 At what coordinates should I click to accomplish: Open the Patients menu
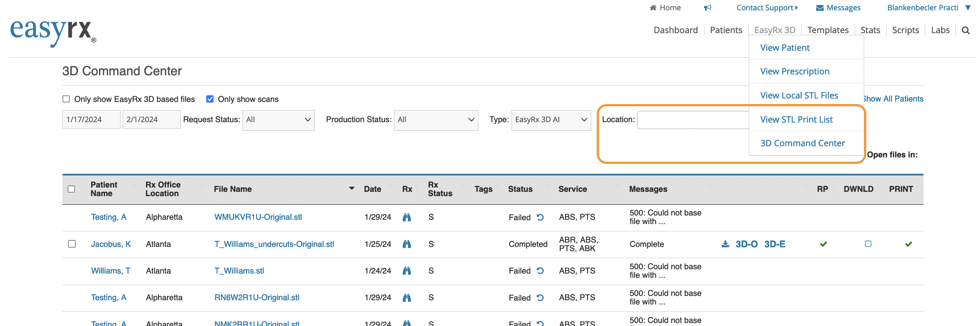(726, 30)
